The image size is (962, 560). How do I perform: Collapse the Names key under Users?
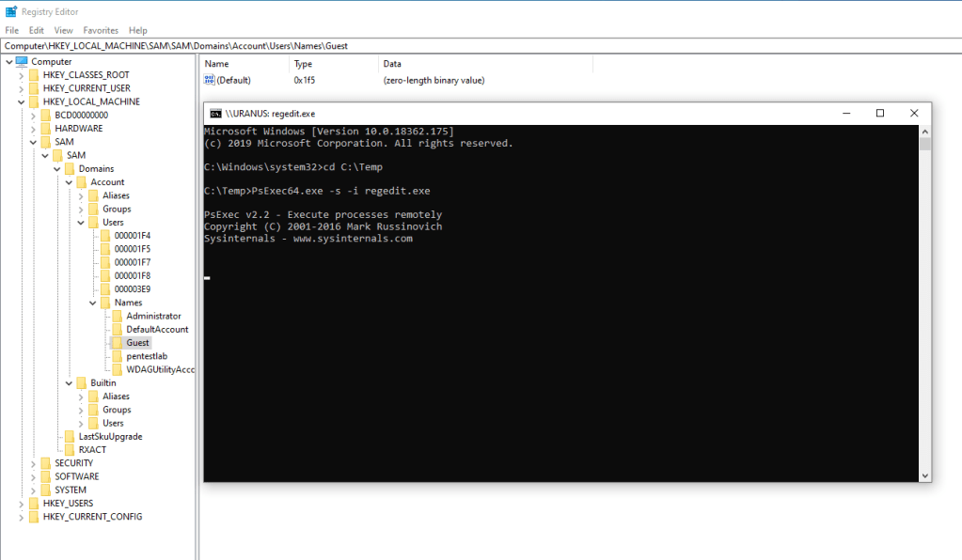pos(92,303)
